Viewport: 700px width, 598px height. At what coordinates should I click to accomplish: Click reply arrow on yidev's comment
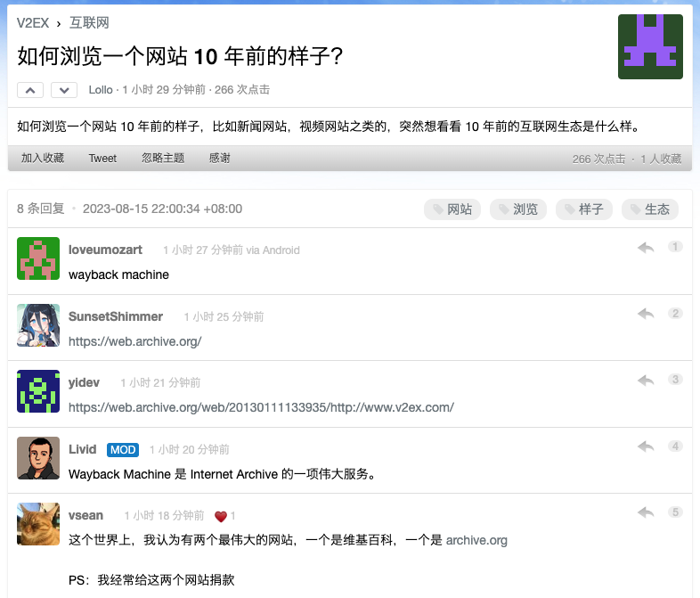pos(646,381)
